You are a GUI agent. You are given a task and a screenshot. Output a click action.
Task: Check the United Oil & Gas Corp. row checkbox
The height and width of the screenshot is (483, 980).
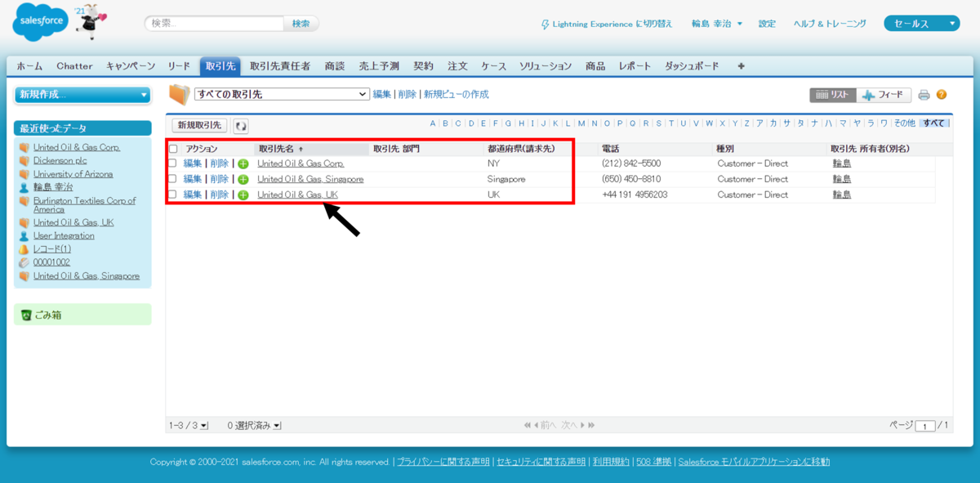point(173,163)
